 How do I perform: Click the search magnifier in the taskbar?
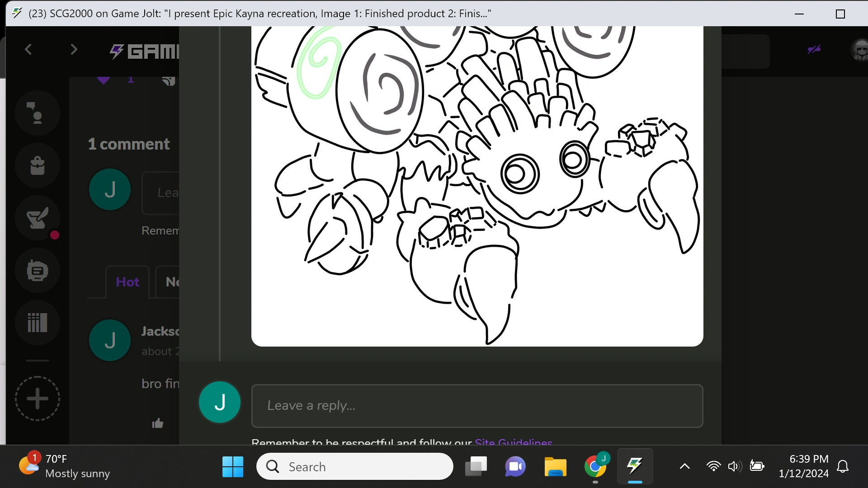tap(272, 466)
